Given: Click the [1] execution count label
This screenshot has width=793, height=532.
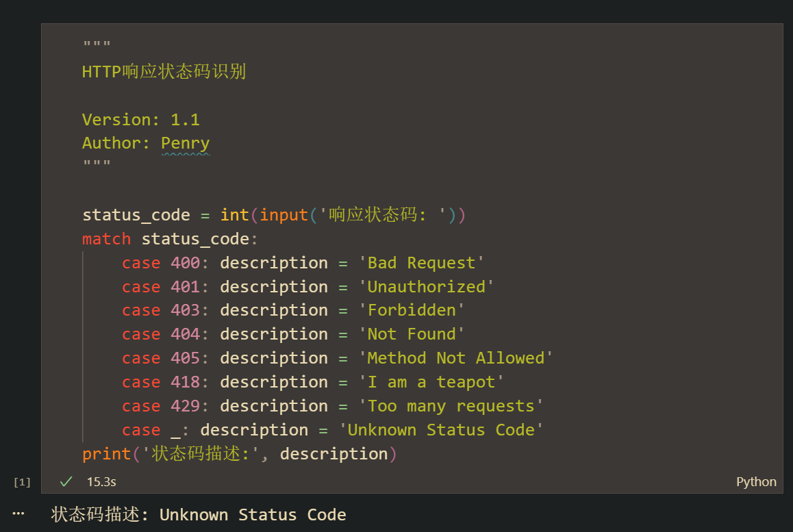Looking at the screenshot, I should pyautogui.click(x=22, y=483).
